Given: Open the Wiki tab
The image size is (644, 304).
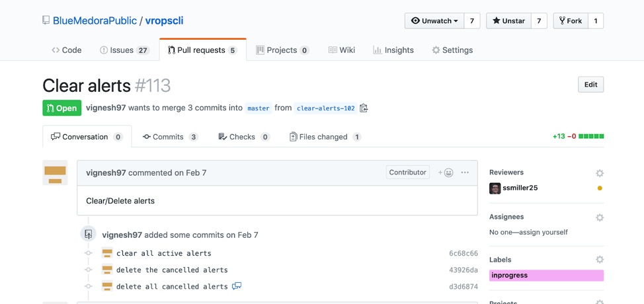Looking at the screenshot, I should [342, 50].
